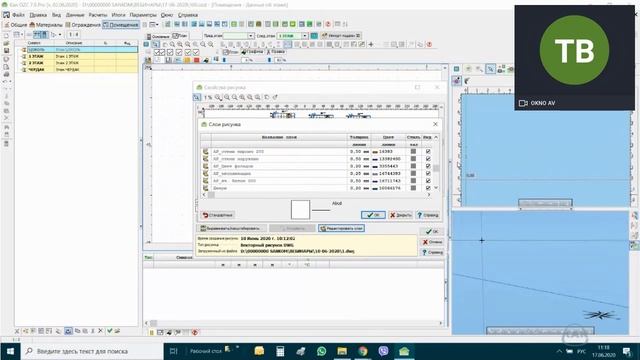The width and height of the screenshot is (640, 360).
Task: Open the Расчеты menu
Action: point(98,15)
